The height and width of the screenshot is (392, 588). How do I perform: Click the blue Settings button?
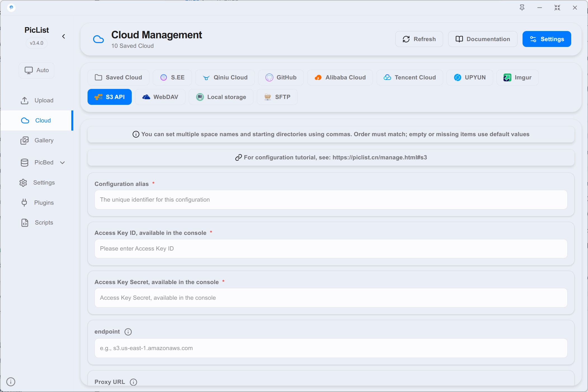547,39
